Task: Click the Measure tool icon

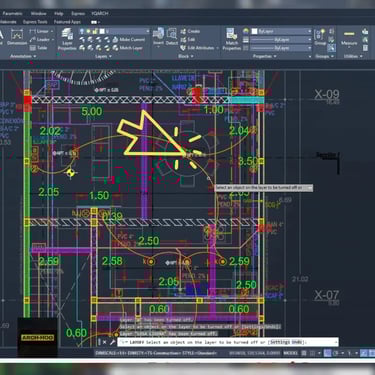Action: pos(349,37)
